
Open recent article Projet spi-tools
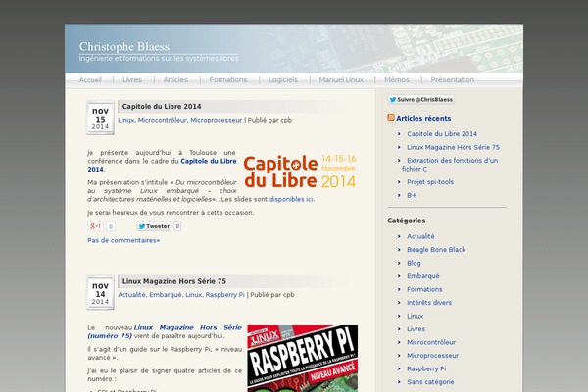point(430,182)
